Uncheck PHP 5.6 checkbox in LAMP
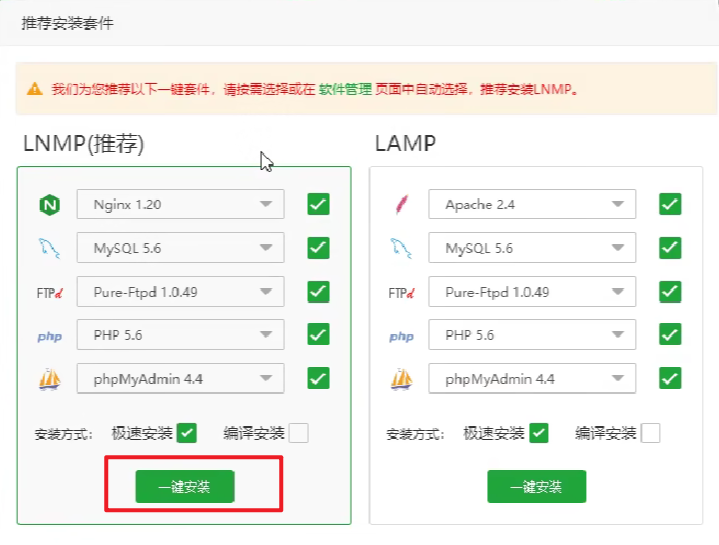The width and height of the screenshot is (719, 545). [670, 334]
